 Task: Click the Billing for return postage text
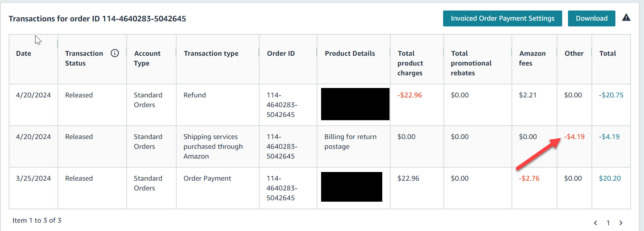[x=350, y=142]
